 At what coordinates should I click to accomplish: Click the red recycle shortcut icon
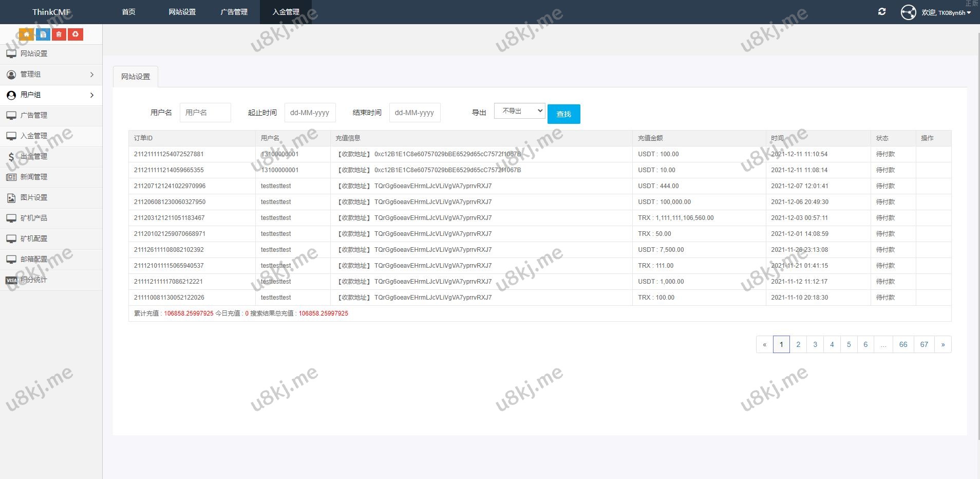click(x=76, y=34)
